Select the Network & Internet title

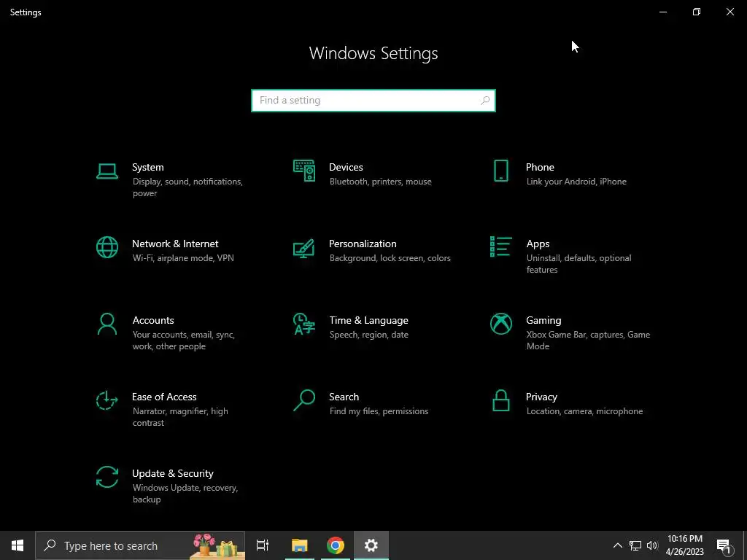[x=175, y=244]
